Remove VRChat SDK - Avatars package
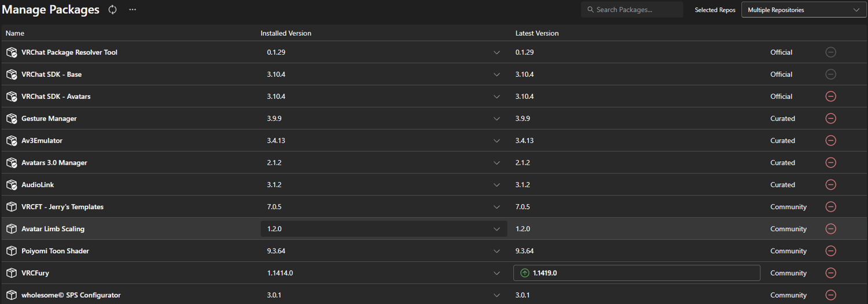The image size is (868, 304). (831, 97)
